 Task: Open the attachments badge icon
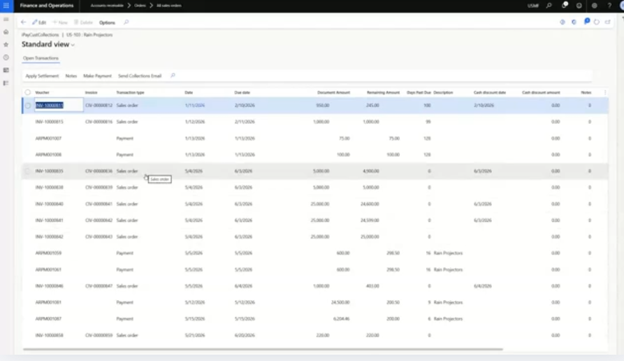[x=587, y=21]
